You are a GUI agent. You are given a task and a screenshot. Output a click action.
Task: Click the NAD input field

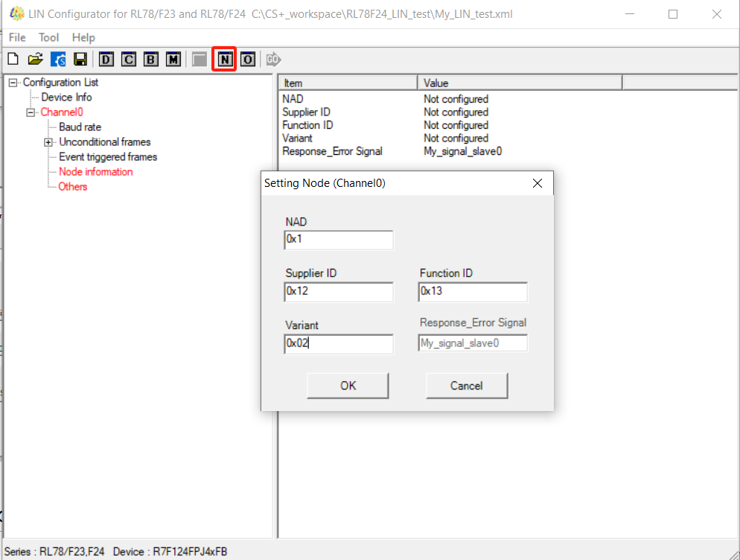pyautogui.click(x=339, y=240)
